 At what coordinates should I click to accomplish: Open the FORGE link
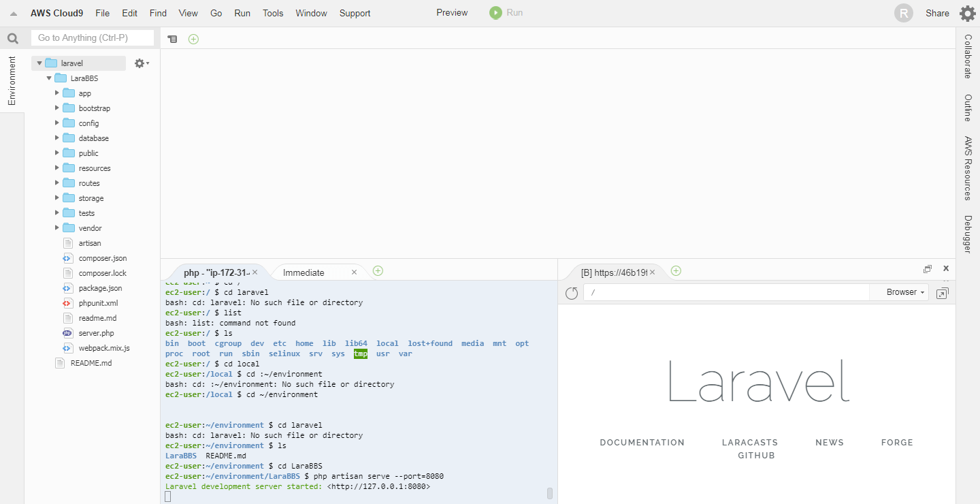[x=897, y=443]
